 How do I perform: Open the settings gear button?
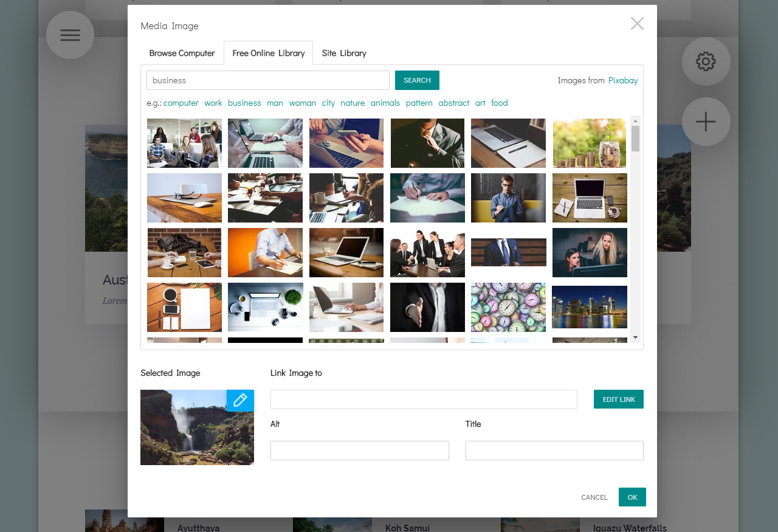[x=706, y=61]
